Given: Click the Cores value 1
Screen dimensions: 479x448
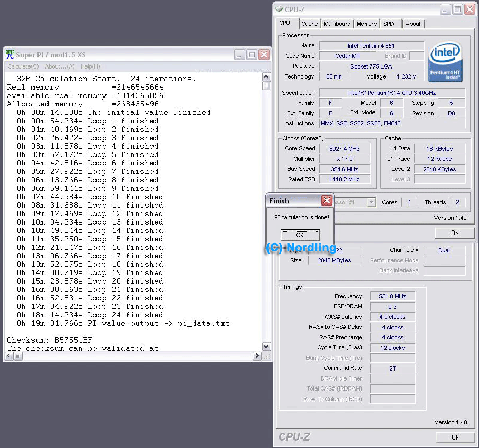Looking at the screenshot, I should click(x=409, y=202).
